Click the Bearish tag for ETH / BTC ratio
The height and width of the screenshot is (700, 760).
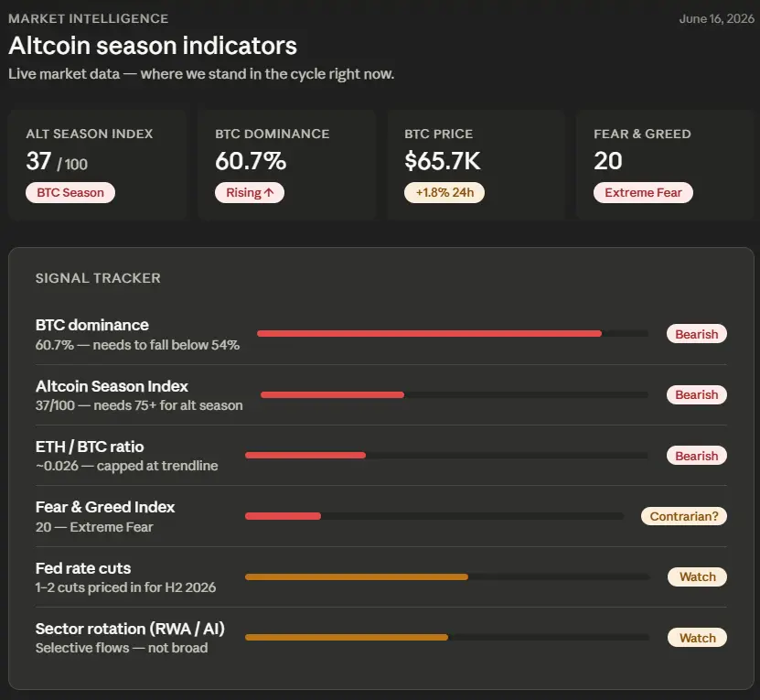click(697, 456)
